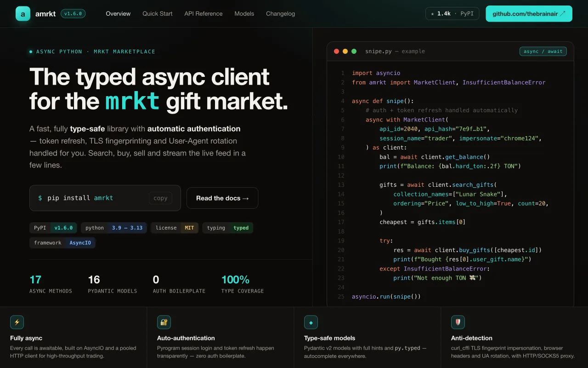Click the 100% Type Coverage stat
This screenshot has height=368, width=588.
click(x=243, y=284)
